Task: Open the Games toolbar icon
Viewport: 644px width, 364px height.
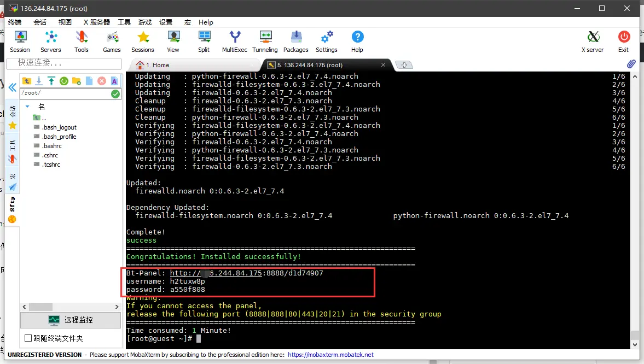Action: tap(112, 42)
